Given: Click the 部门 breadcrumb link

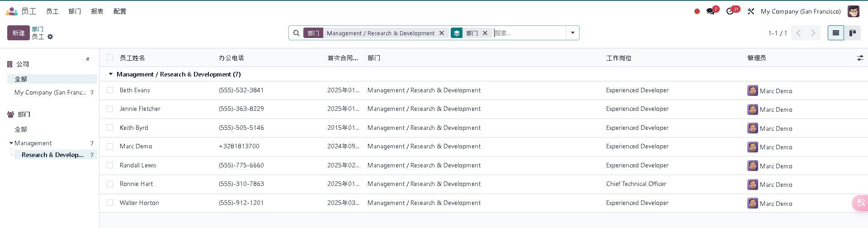Looking at the screenshot, I should tap(38, 29).
